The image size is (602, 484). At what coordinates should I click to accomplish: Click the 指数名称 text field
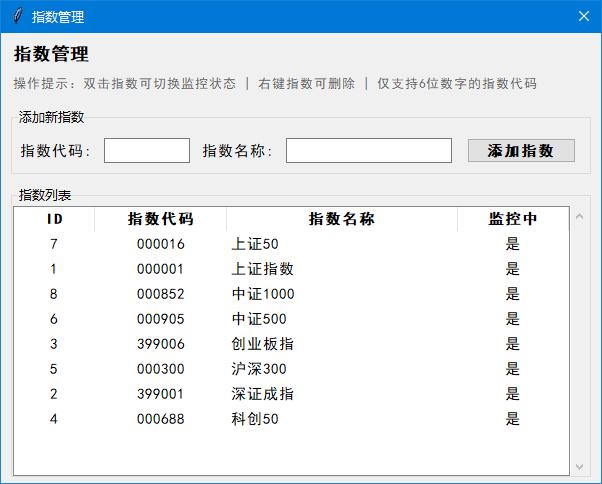pos(368,150)
